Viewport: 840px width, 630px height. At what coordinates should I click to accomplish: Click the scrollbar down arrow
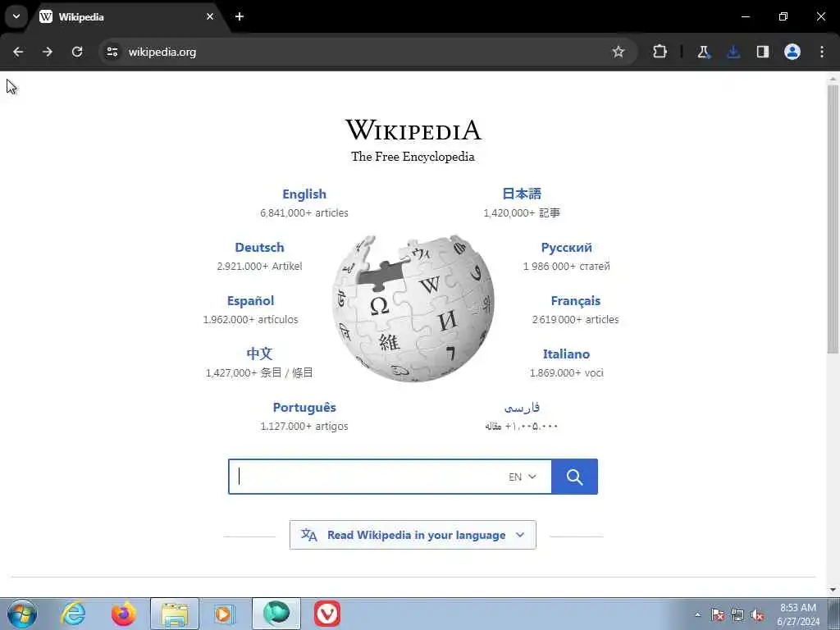[833, 590]
